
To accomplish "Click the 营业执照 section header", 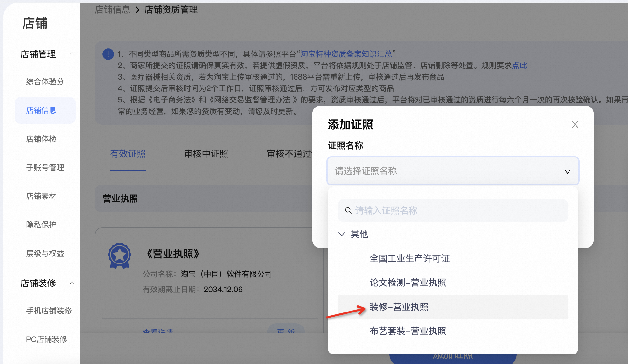I will (120, 199).
